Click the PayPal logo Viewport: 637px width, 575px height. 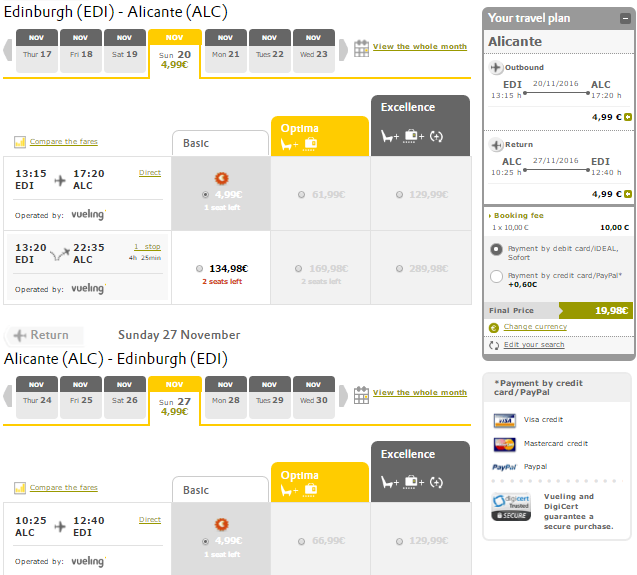(x=504, y=466)
